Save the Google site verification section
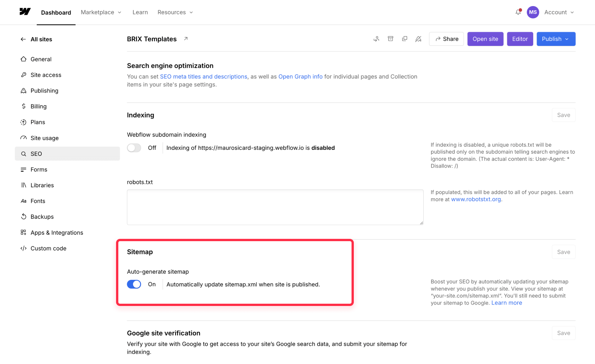 (564, 333)
